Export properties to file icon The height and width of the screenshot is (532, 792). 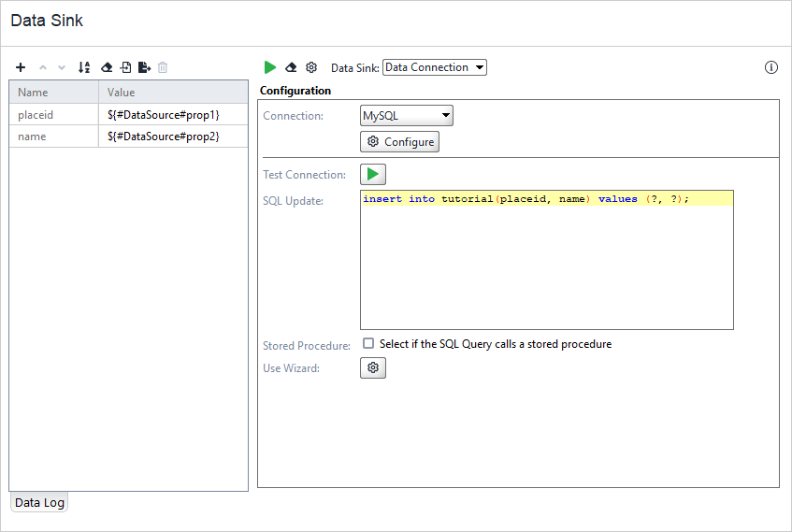click(x=144, y=67)
